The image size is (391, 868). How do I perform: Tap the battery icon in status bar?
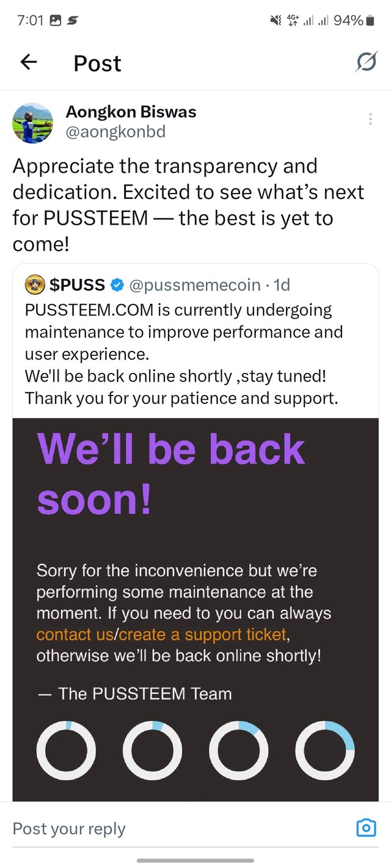pos(370,21)
